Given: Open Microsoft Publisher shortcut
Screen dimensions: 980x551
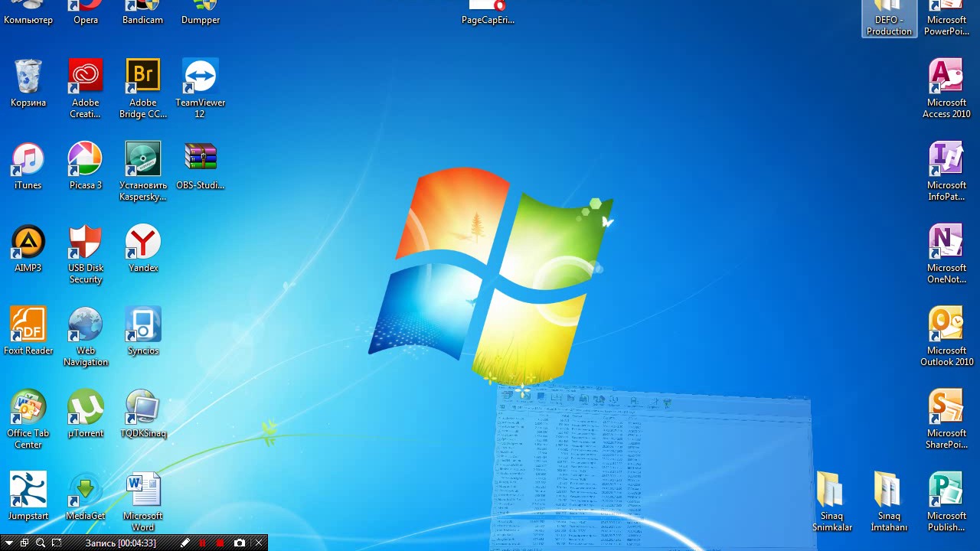Looking at the screenshot, I should click(x=946, y=502).
